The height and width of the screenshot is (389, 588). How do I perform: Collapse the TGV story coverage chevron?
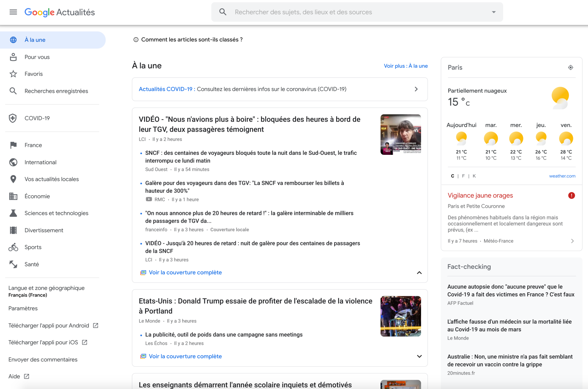(419, 273)
